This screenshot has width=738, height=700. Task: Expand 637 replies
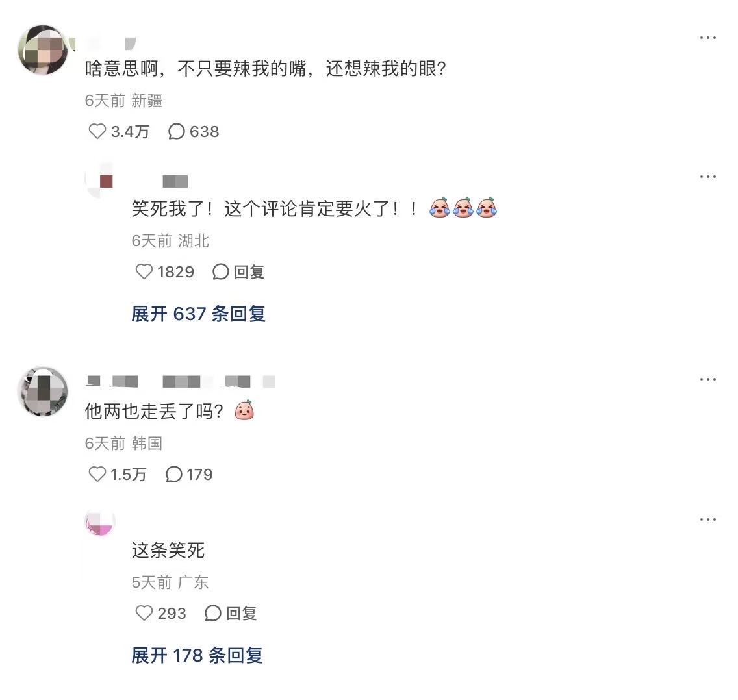pyautogui.click(x=198, y=314)
